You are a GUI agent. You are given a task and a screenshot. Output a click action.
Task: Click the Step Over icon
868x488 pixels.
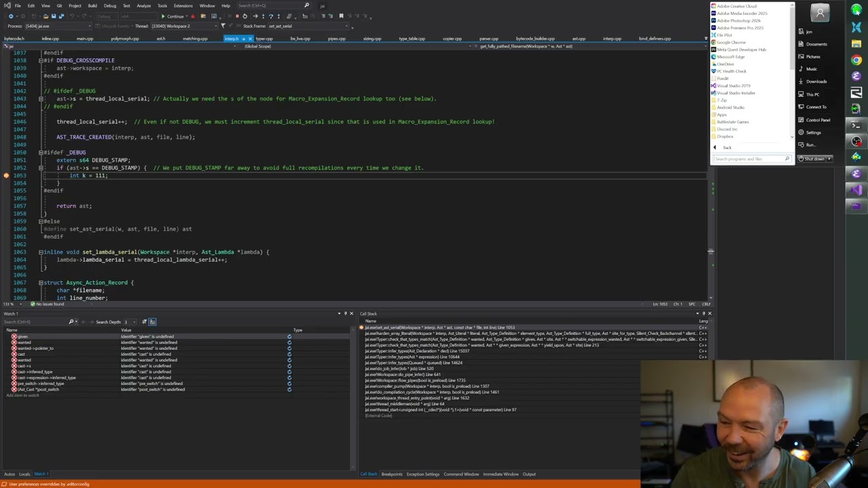[271, 16]
